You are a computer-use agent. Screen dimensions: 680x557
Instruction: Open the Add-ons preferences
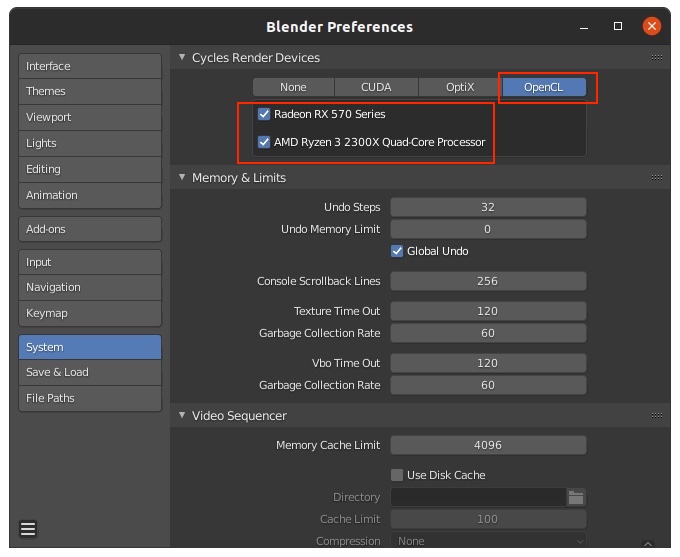tap(90, 229)
